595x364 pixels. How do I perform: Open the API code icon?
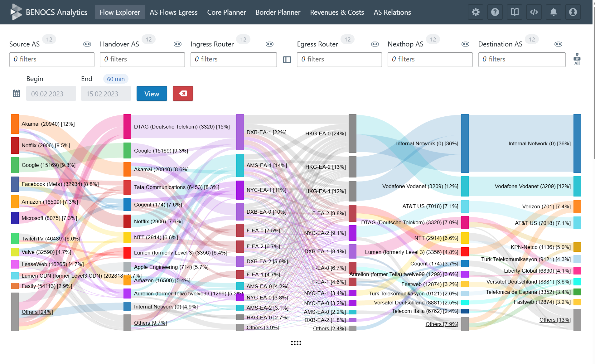tap(534, 12)
